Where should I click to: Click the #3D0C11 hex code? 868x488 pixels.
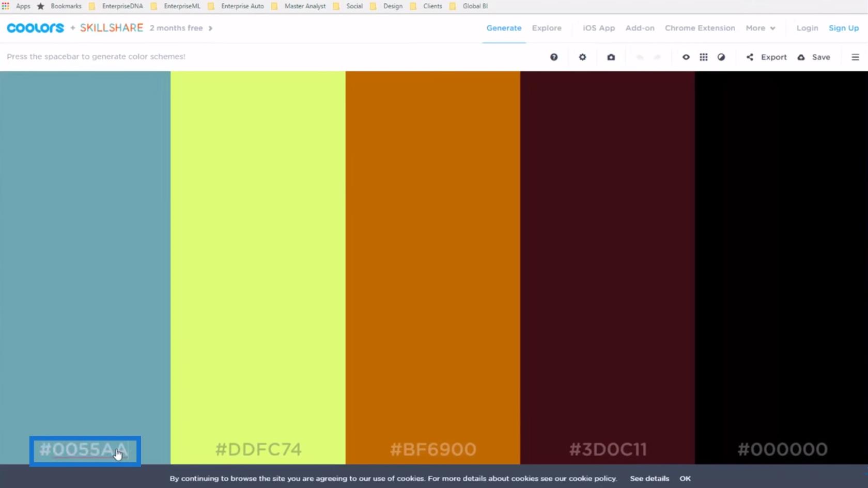pos(608,449)
